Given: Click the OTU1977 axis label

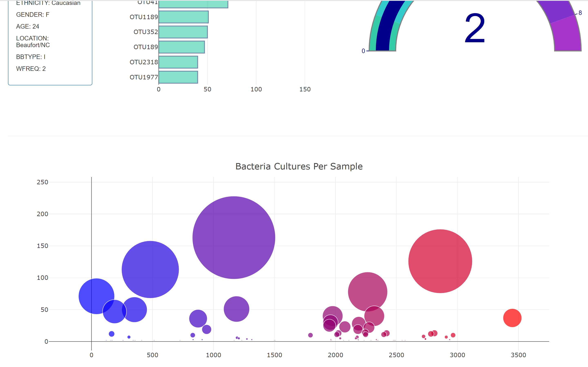Looking at the screenshot, I should (144, 77).
